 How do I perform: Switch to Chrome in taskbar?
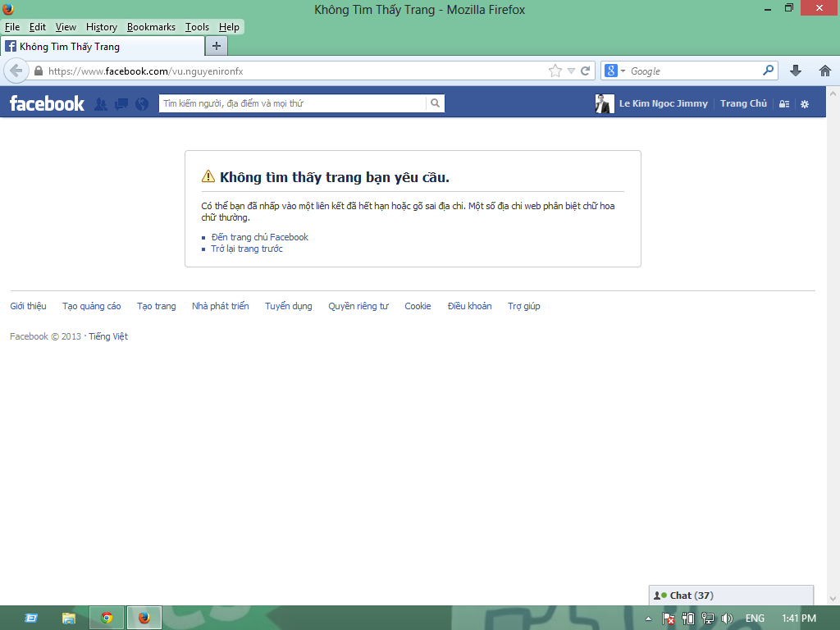coord(107,619)
